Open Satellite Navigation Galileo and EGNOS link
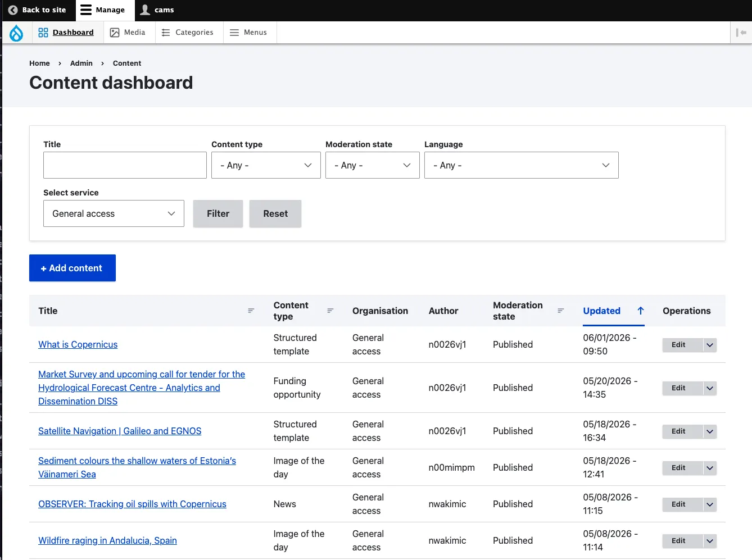 (x=120, y=431)
